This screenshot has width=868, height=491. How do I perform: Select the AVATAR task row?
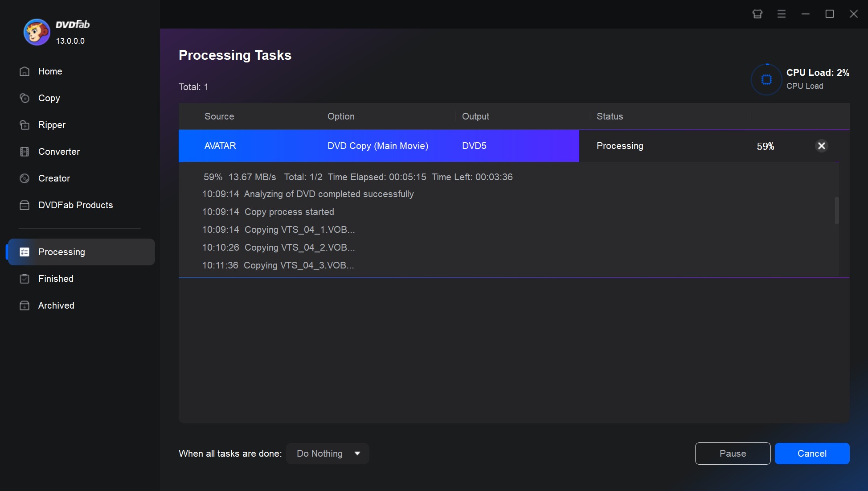[x=379, y=145]
